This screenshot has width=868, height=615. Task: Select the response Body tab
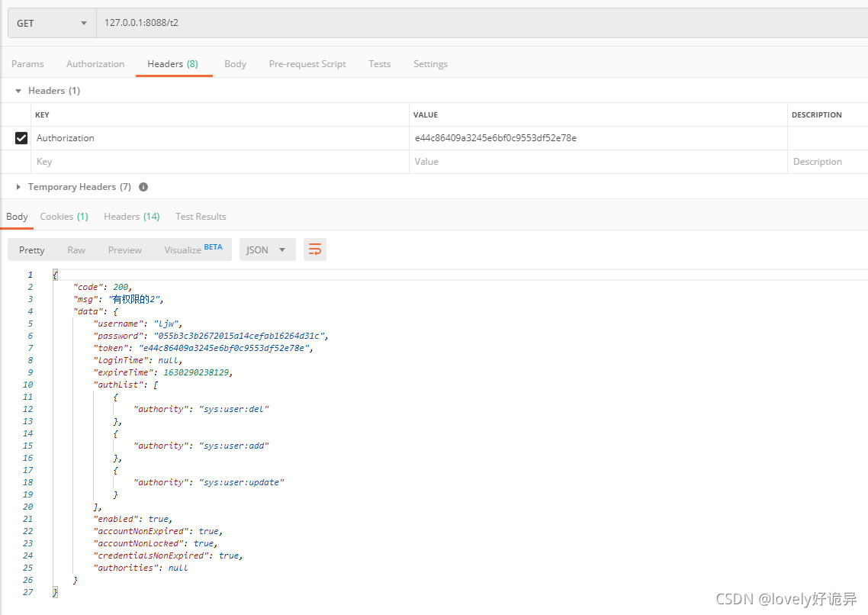click(x=17, y=217)
